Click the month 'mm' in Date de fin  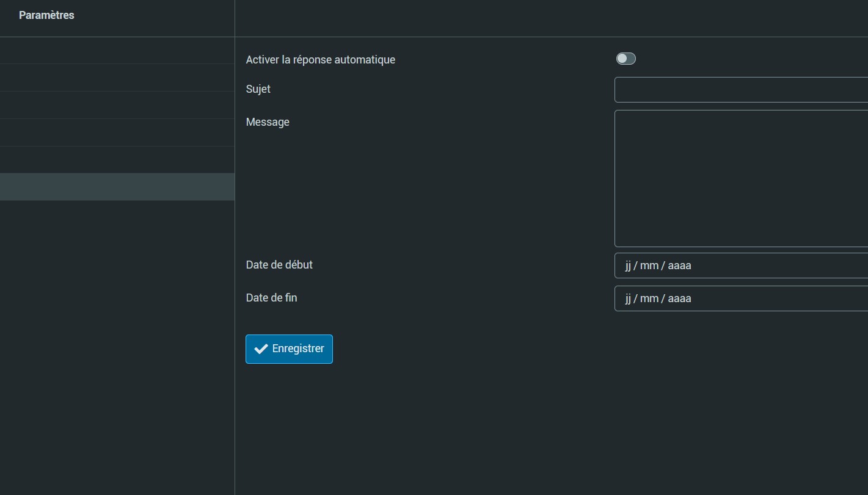pyautogui.click(x=649, y=298)
